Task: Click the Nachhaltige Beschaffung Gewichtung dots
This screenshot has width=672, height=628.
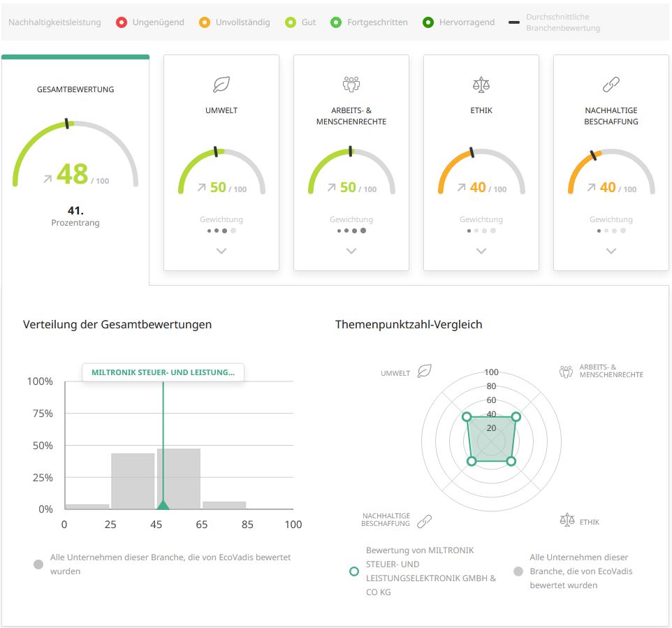Action: coord(611,231)
